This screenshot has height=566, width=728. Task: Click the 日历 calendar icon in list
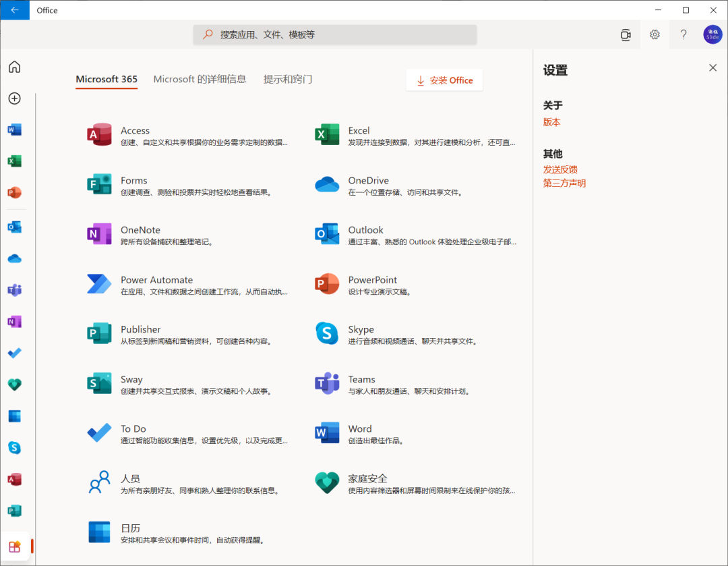tap(99, 532)
